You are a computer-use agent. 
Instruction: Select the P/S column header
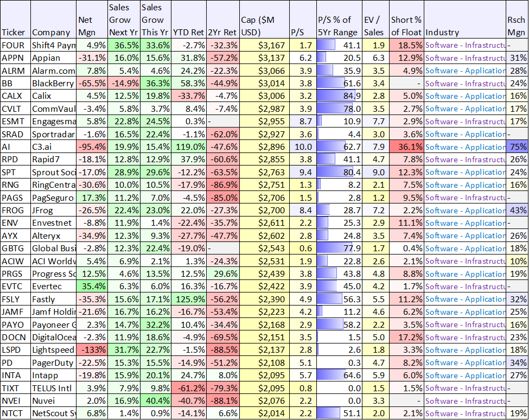click(x=303, y=19)
